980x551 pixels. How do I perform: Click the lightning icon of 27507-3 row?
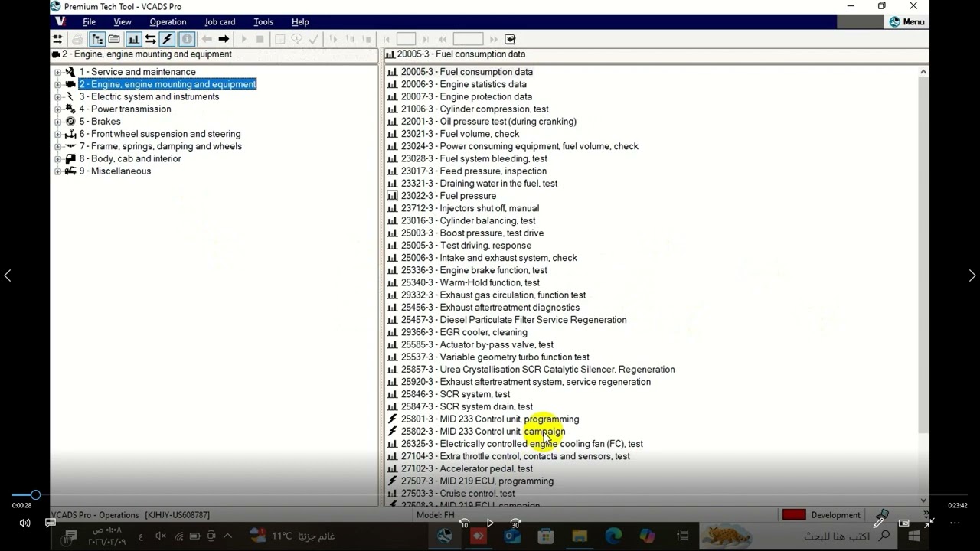(x=392, y=481)
